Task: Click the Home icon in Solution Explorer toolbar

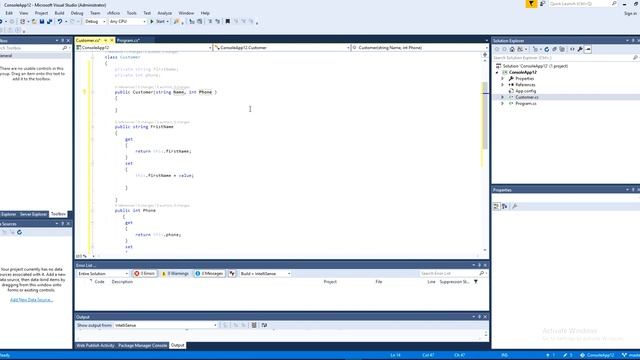Action: 512,49
